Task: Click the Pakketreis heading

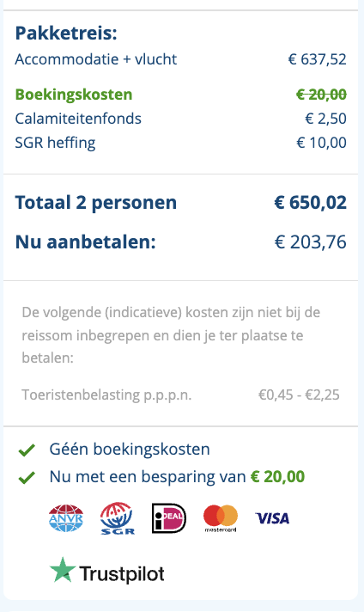Action: 66,34
